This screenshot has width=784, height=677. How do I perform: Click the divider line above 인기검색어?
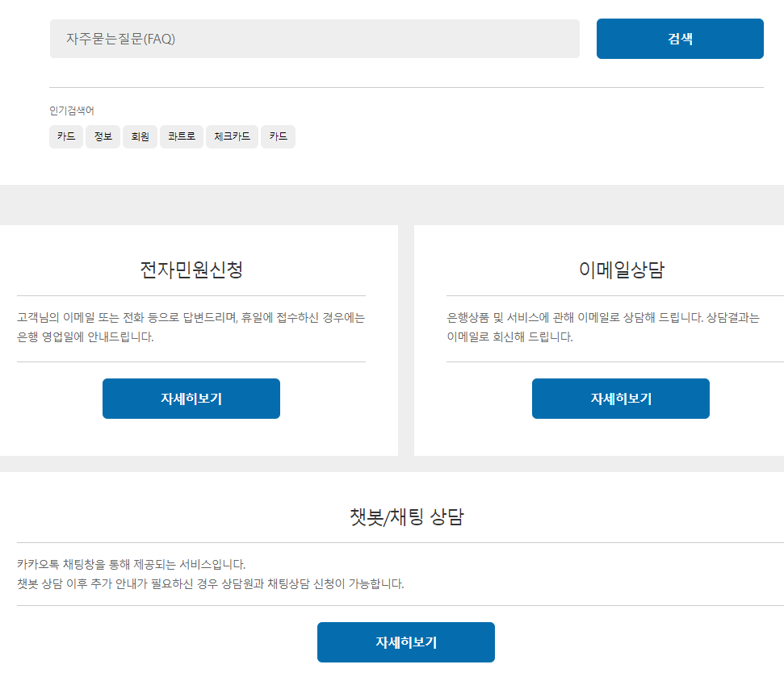click(x=406, y=86)
